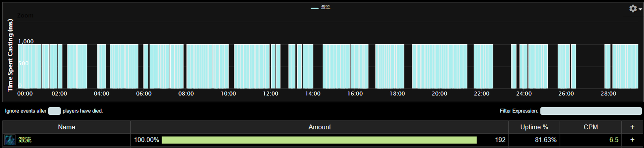This screenshot has width=644, height=148.
Task: Sort by Uptime % column header
Action: click(x=534, y=127)
